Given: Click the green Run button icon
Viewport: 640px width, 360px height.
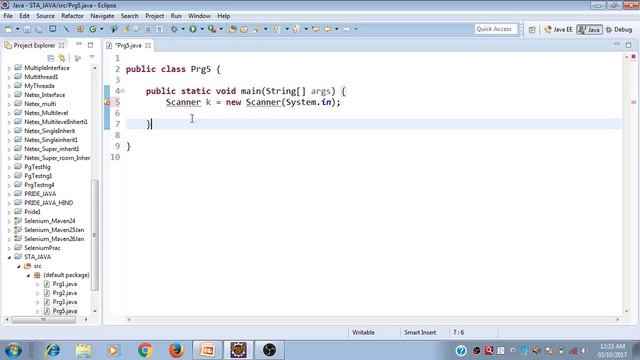Looking at the screenshot, I should click(193, 29).
